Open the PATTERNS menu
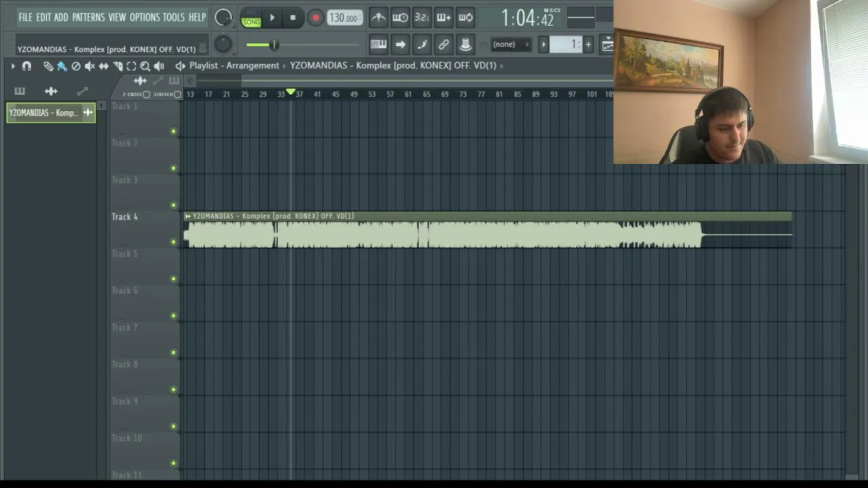This screenshot has height=488, width=868. (88, 17)
